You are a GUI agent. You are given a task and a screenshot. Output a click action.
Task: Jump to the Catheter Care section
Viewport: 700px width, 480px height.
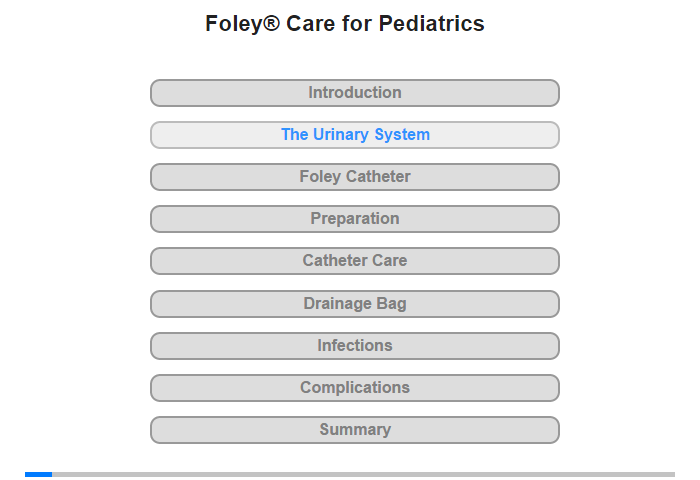tap(354, 261)
